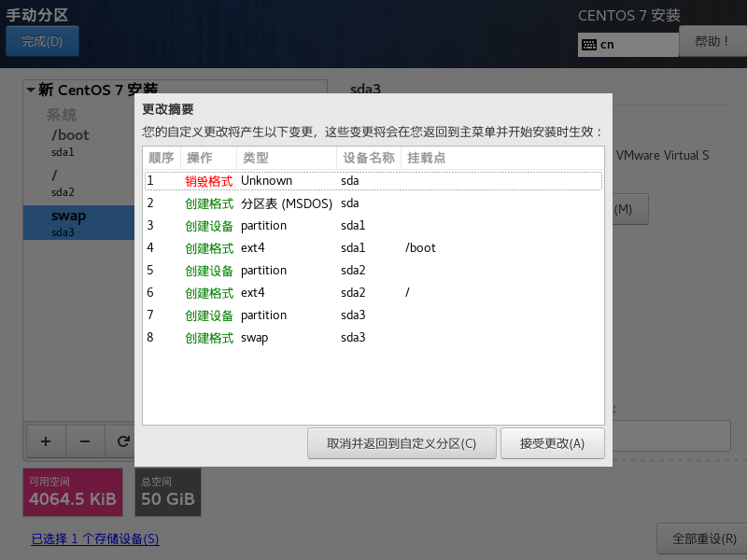Click the + icon to add a mount point
Screen dimensions: 747x560
(45, 441)
